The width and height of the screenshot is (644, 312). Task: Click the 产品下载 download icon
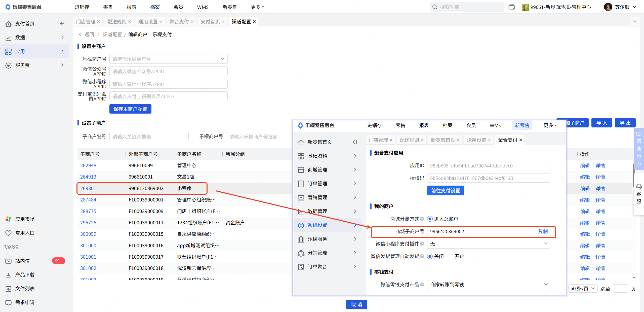pos(9,275)
